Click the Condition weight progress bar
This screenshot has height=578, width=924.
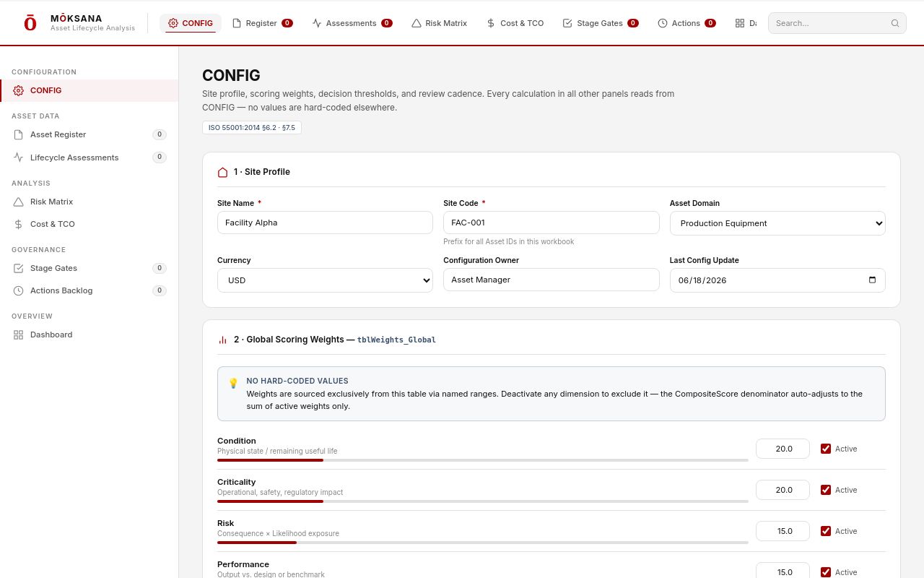tap(482, 460)
